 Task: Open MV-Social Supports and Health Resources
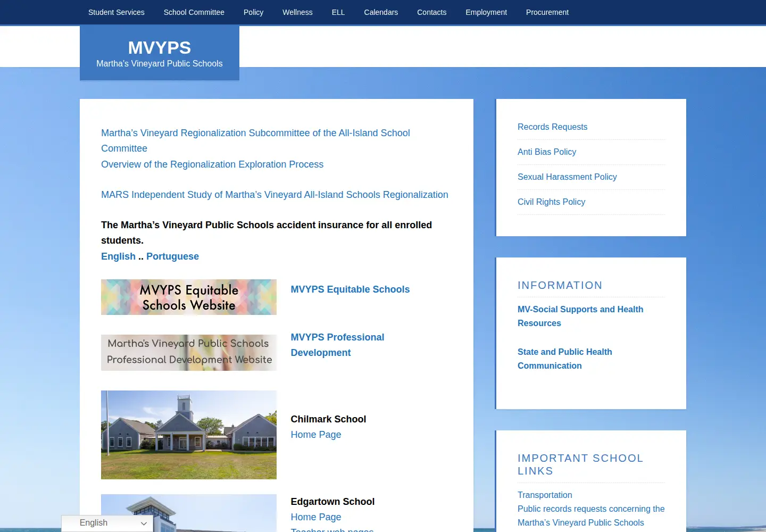[x=580, y=316]
